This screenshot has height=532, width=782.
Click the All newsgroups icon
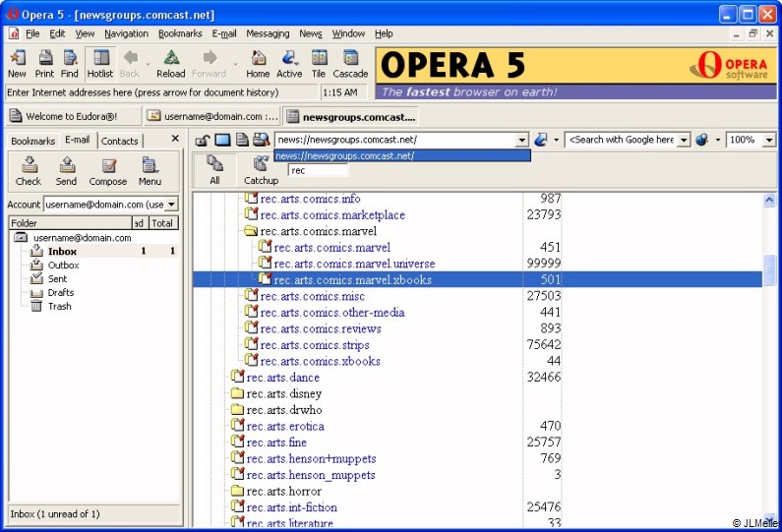click(215, 170)
